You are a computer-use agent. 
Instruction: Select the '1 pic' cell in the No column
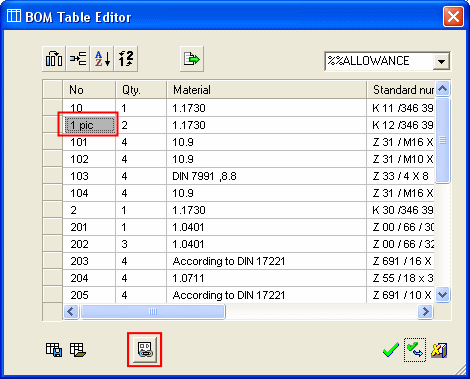click(89, 125)
